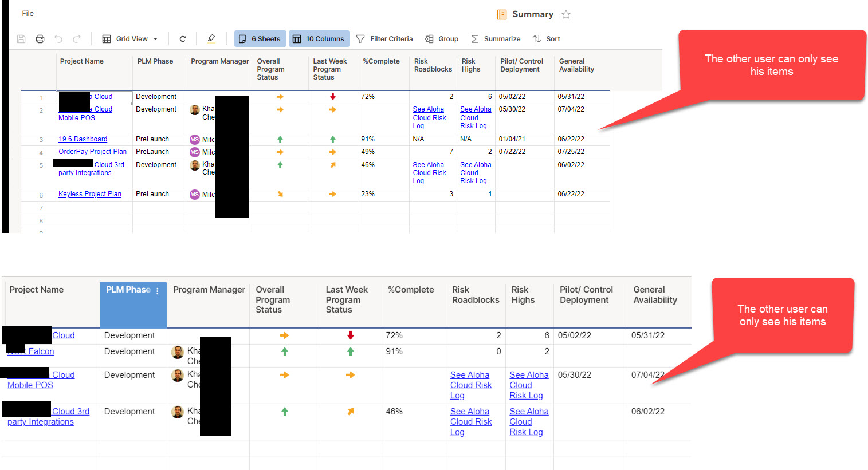Open Summarize with the sigma icon
This screenshot has height=470, width=868.
496,38
